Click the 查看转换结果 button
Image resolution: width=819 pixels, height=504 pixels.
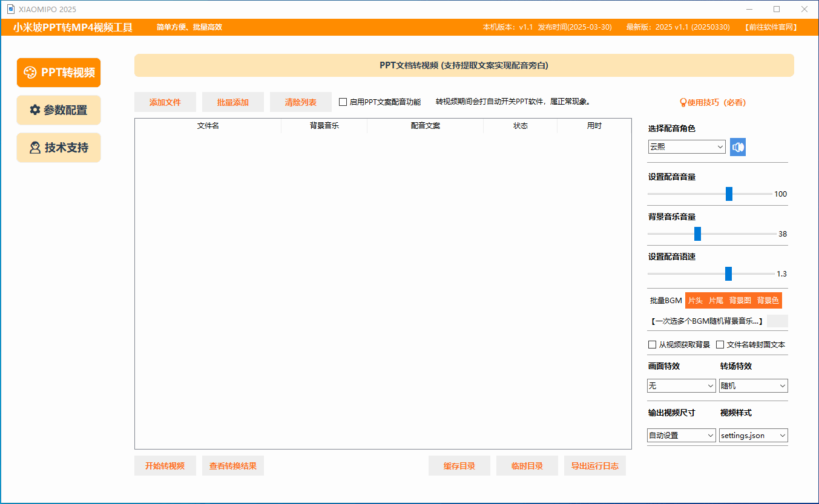pos(233,466)
